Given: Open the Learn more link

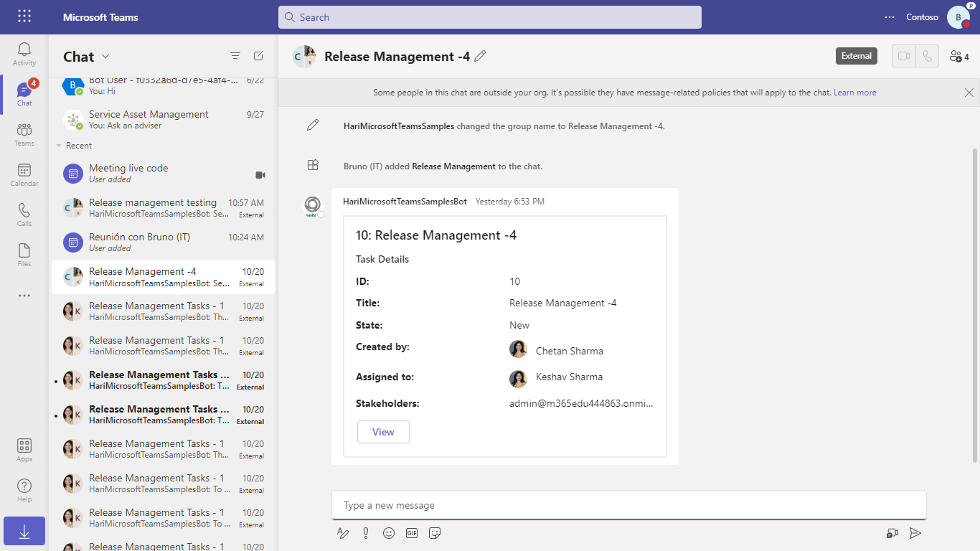Looking at the screenshot, I should (x=854, y=93).
